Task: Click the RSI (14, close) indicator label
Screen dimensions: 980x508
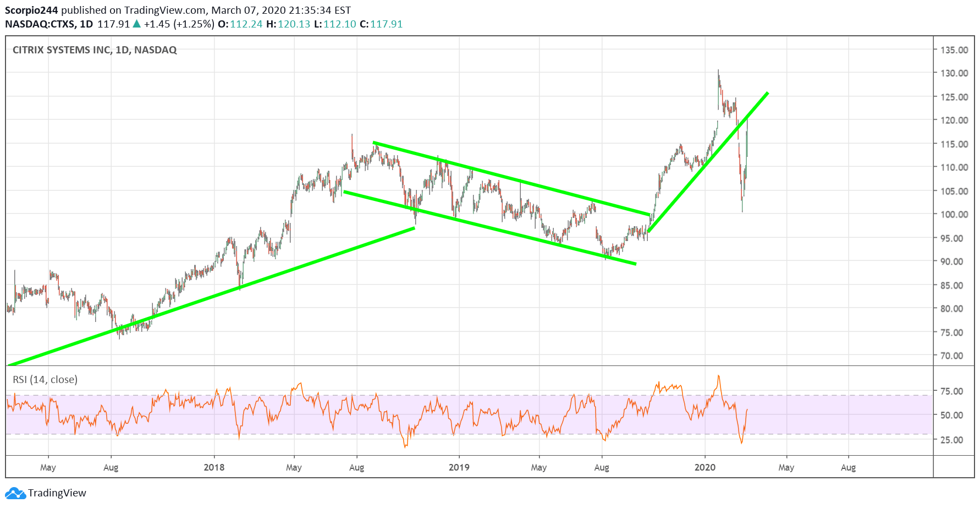Action: tap(45, 380)
